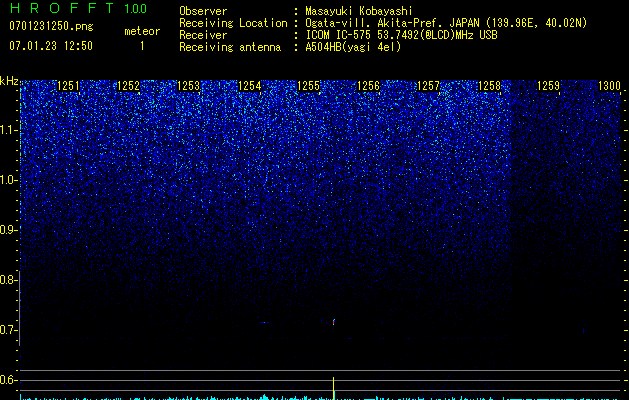Click the yellow signal spike in the level graph
629x400 pixels.
(333, 388)
